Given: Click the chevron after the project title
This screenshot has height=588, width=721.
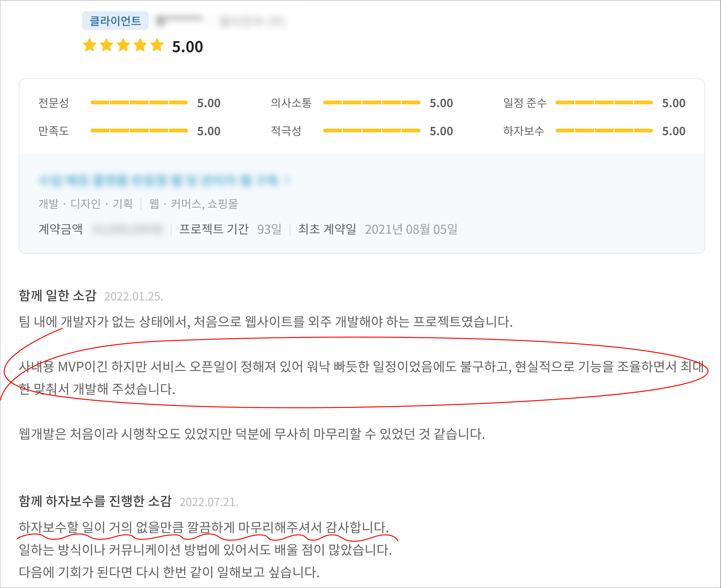Looking at the screenshot, I should tap(287, 180).
